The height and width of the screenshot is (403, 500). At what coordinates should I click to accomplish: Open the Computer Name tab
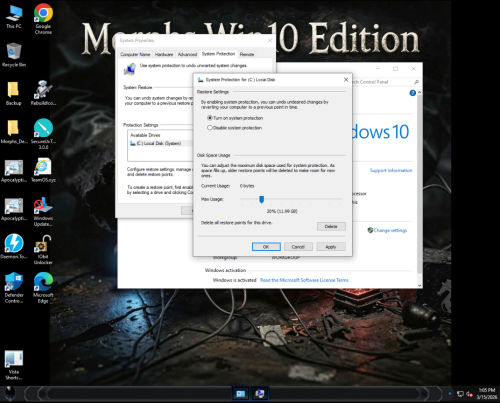135,54
